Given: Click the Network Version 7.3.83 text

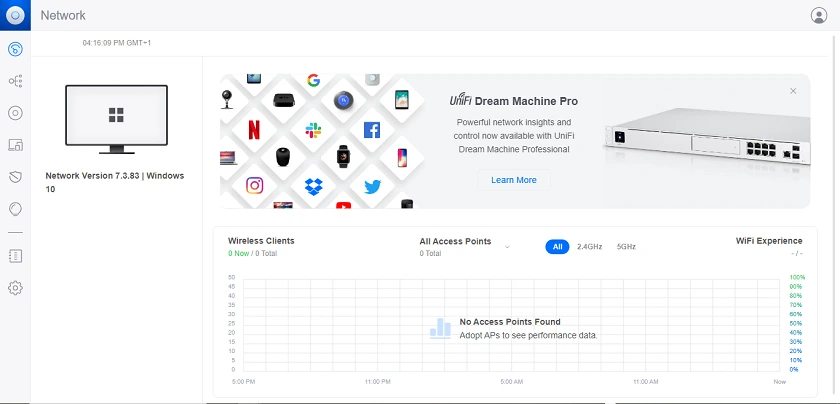Looking at the screenshot, I should (115, 182).
